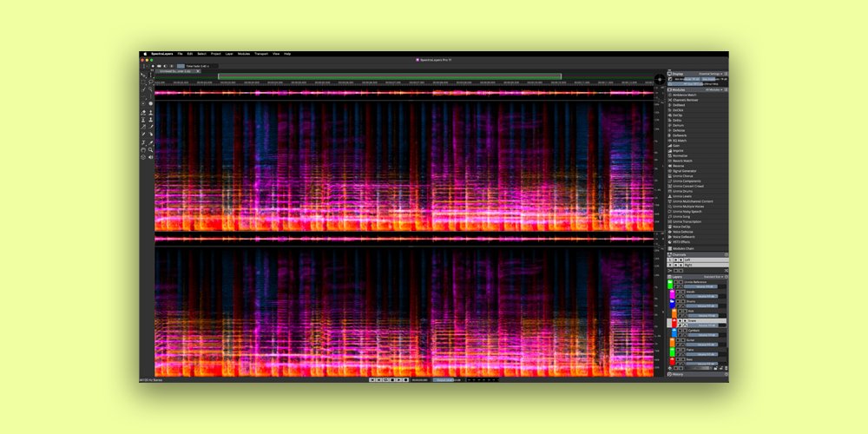Click the VST3 Effects module icon
Screen dimensions: 868x434
coord(670,242)
